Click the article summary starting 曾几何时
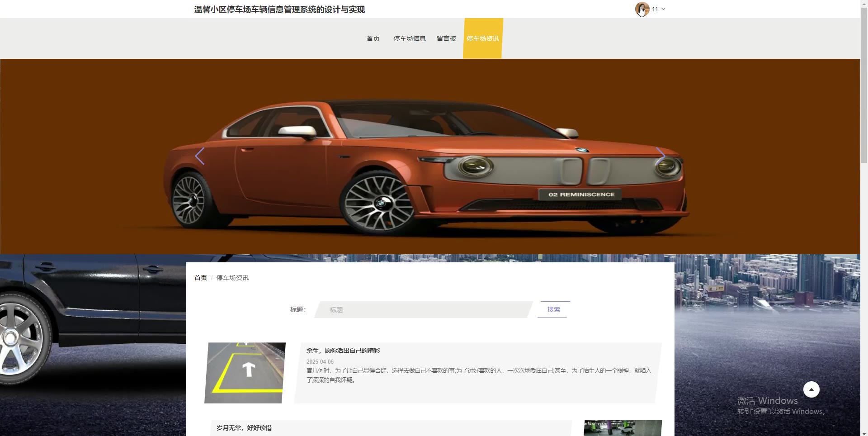Screen dimensions: 868x436 (479, 375)
